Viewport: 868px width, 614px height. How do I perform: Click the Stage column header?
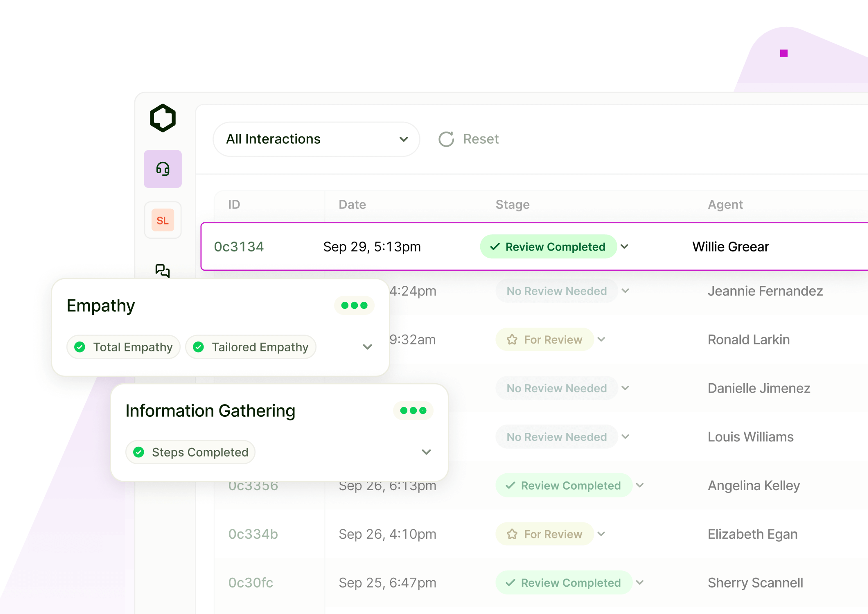pyautogui.click(x=512, y=205)
